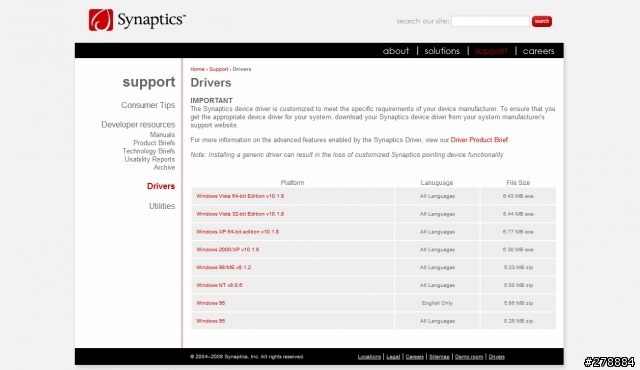Click file size in Vista 64-bit row
This screenshot has height=370, width=640.
coord(518,196)
